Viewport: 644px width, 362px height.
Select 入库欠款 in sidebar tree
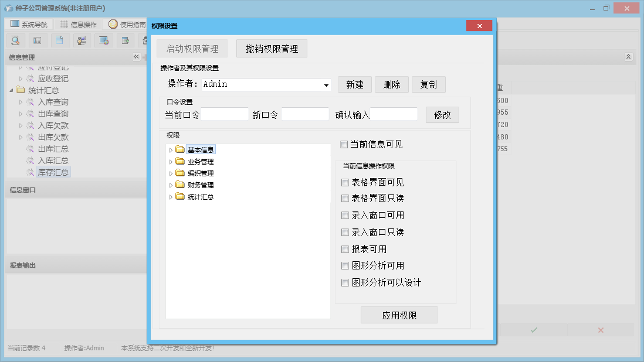tap(53, 125)
